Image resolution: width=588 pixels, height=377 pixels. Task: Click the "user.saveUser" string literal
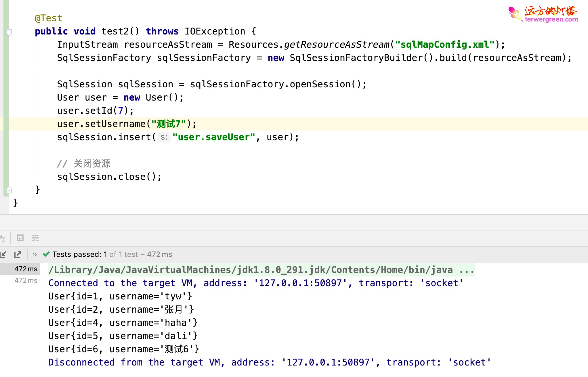214,137
